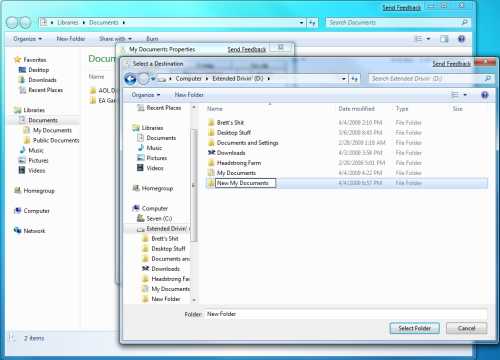Select Homegroup in library window navigation pane
Image resolution: width=500 pixels, height=360 pixels.
[x=39, y=191]
